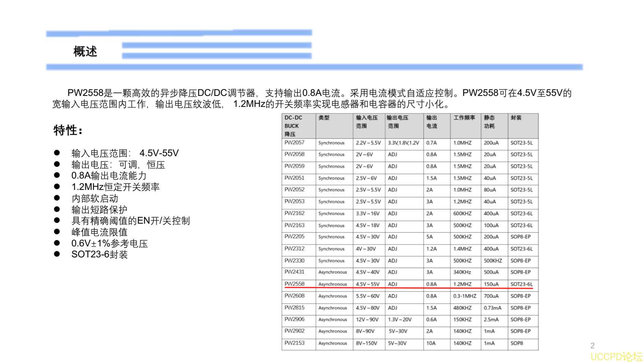Click the PW2057 model name cell
The height and width of the screenshot is (362, 644).
coord(293,143)
